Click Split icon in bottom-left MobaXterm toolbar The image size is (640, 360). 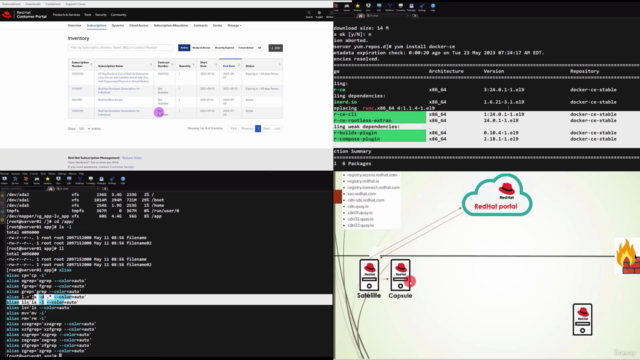tap(69, 180)
